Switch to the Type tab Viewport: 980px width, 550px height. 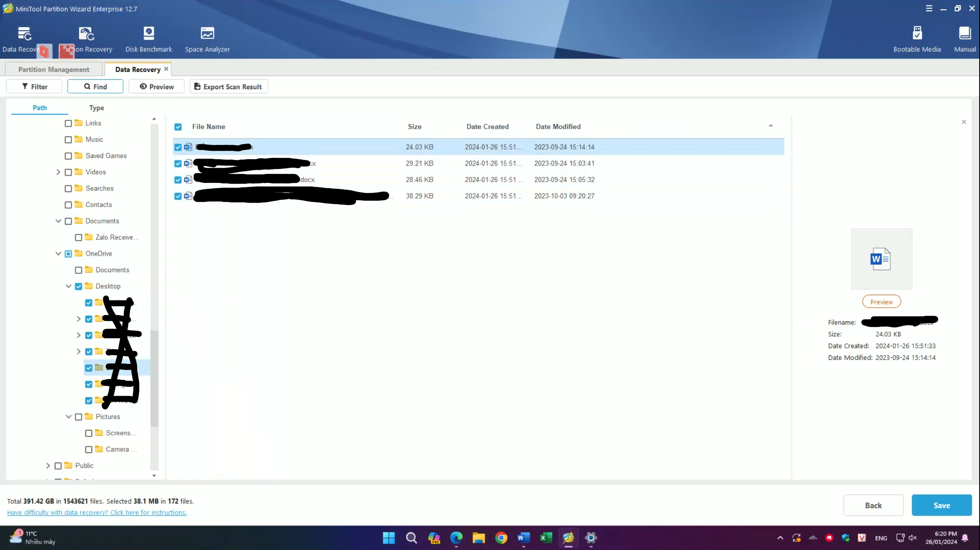pos(96,108)
